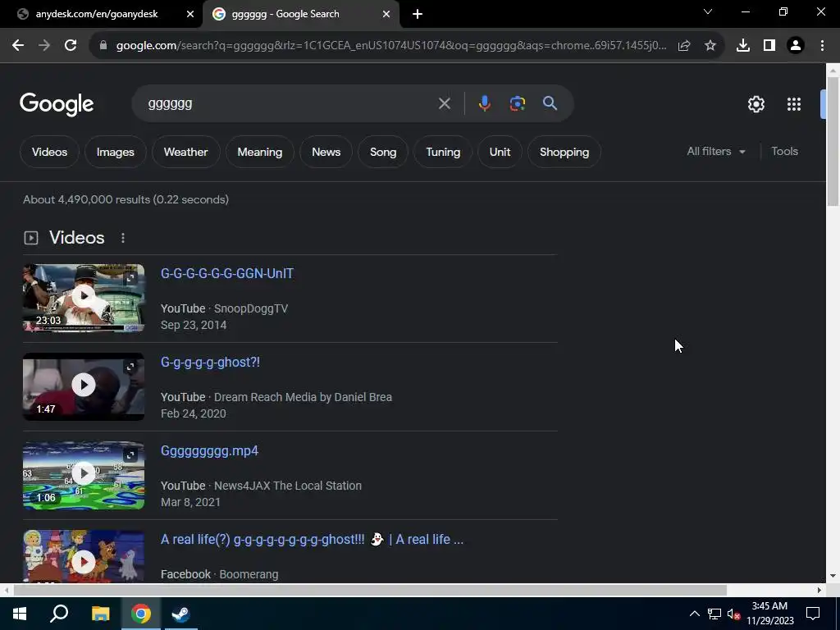Go back to previous page
This screenshot has width=840, height=630.
(x=18, y=46)
